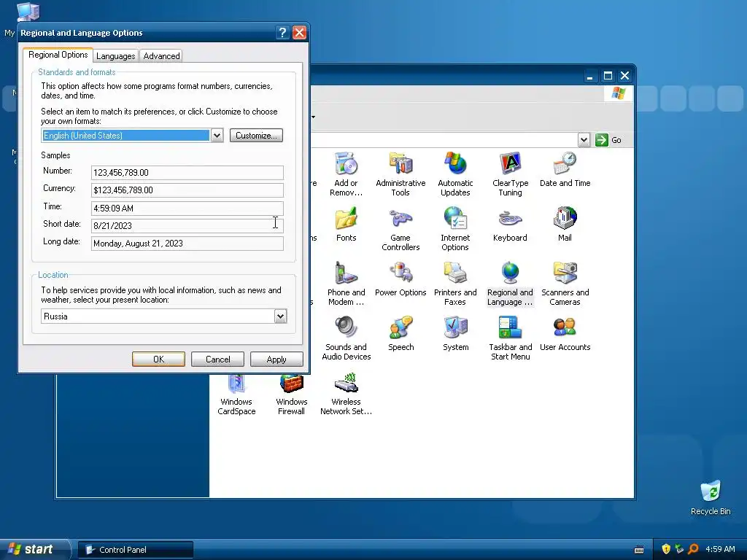747x560 pixels.
Task: Click the magnifier icon in system tray
Action: pyautogui.click(x=693, y=549)
